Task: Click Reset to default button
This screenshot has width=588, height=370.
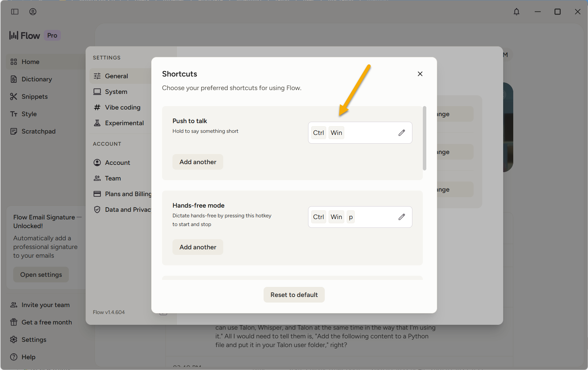Action: [x=294, y=295]
